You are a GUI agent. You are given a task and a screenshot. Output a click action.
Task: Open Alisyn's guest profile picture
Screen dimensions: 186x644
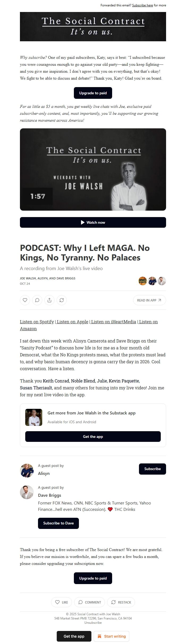tap(27, 470)
